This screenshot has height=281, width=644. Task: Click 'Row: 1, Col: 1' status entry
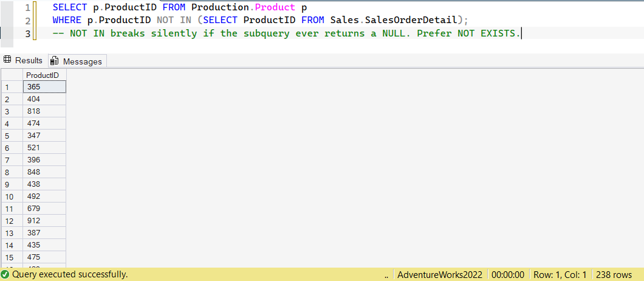coord(560,274)
